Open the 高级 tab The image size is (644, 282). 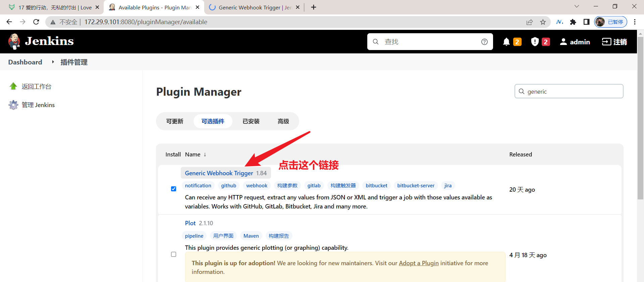(x=283, y=121)
